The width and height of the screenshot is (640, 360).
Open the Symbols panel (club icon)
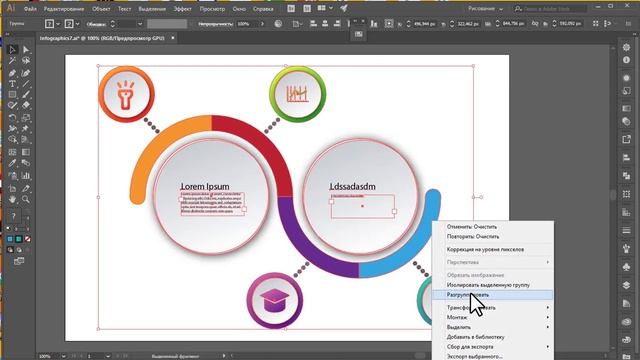[626, 267]
